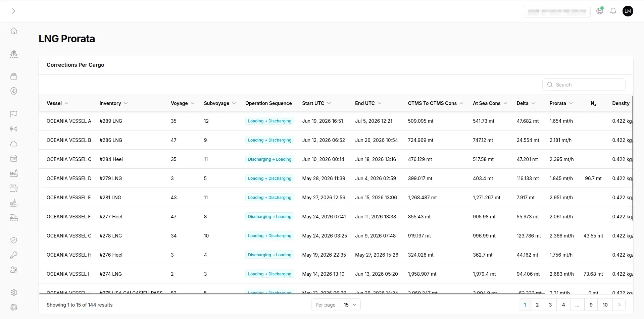Go to page 10 of results
The width and height of the screenshot is (644, 319).
(x=605, y=305)
